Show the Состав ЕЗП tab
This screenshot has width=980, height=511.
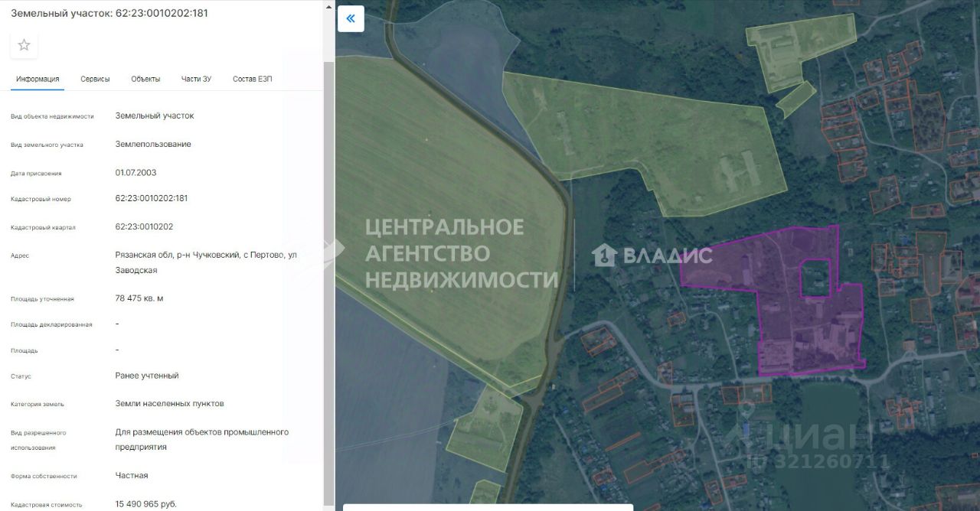[253, 79]
